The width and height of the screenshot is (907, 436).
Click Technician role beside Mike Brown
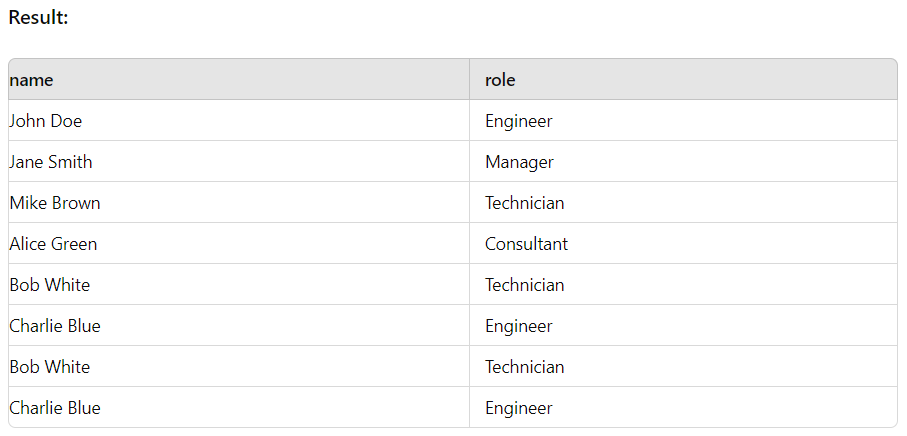click(x=683, y=202)
